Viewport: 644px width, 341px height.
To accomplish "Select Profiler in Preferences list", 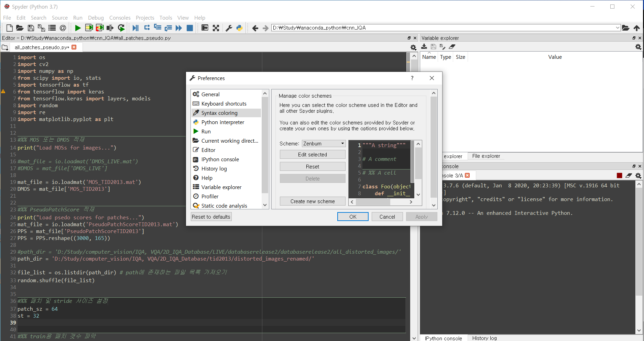I will [226, 196].
